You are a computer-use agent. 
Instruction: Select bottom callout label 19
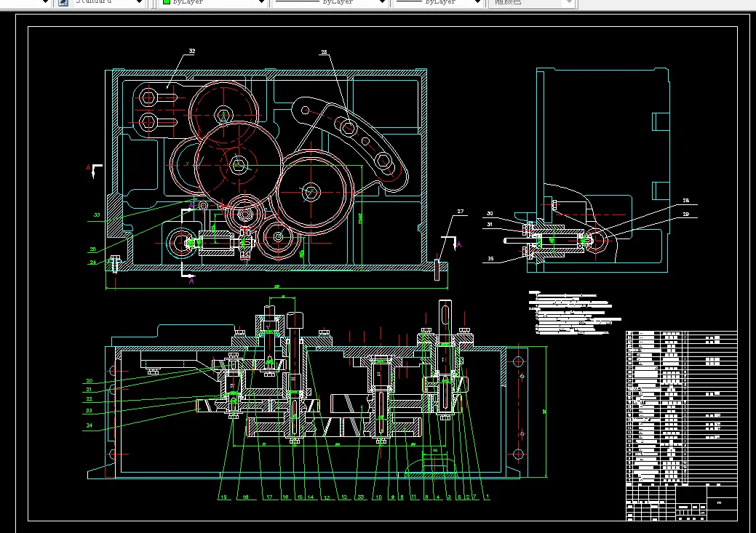(223, 497)
